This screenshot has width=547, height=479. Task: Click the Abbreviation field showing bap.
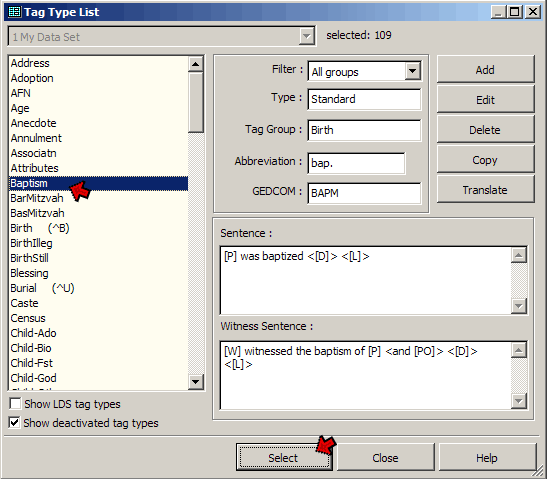[x=356, y=163]
